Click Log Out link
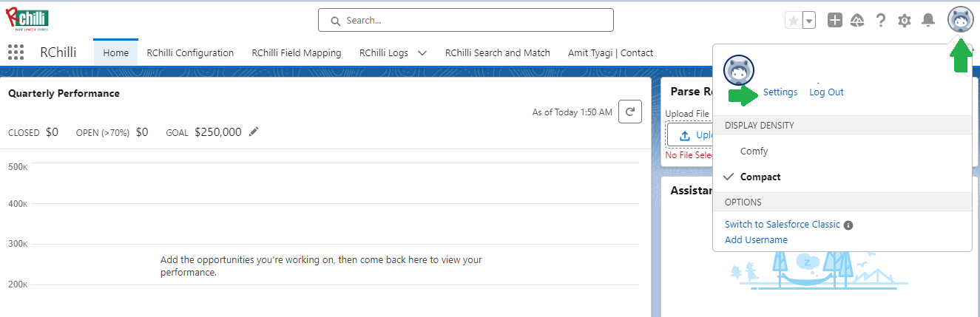The width and height of the screenshot is (980, 317). (x=826, y=92)
